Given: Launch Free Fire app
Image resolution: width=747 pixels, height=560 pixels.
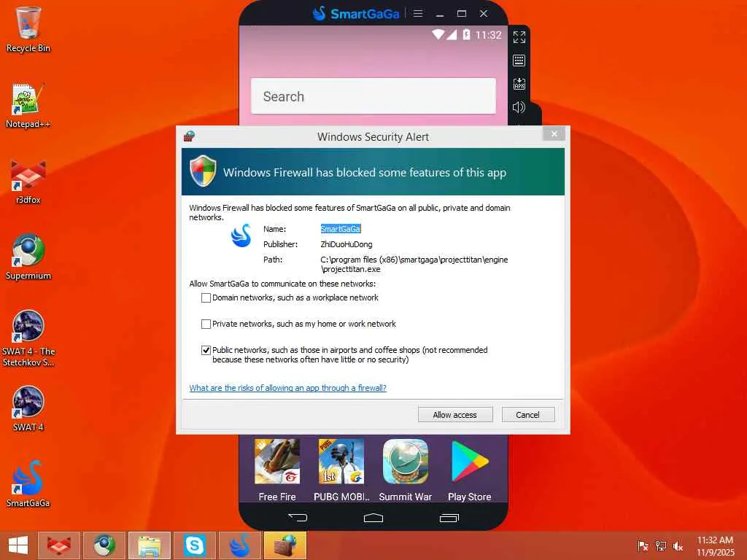Looking at the screenshot, I should (x=277, y=470).
